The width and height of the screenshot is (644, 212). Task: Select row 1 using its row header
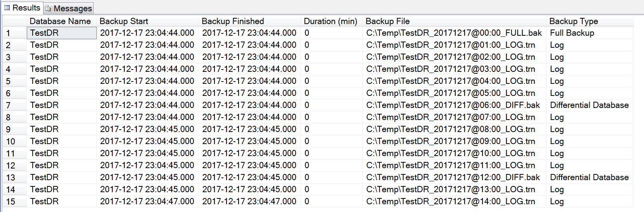point(15,33)
